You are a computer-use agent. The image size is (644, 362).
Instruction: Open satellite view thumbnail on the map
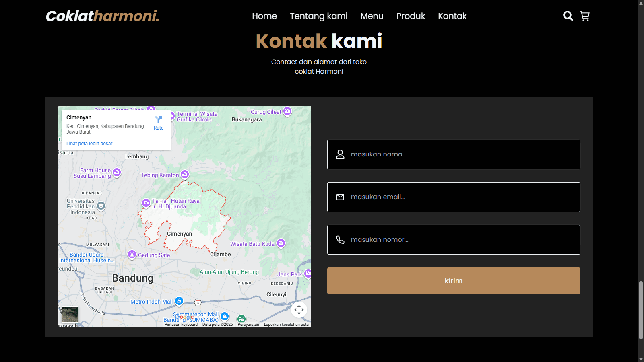point(70,314)
